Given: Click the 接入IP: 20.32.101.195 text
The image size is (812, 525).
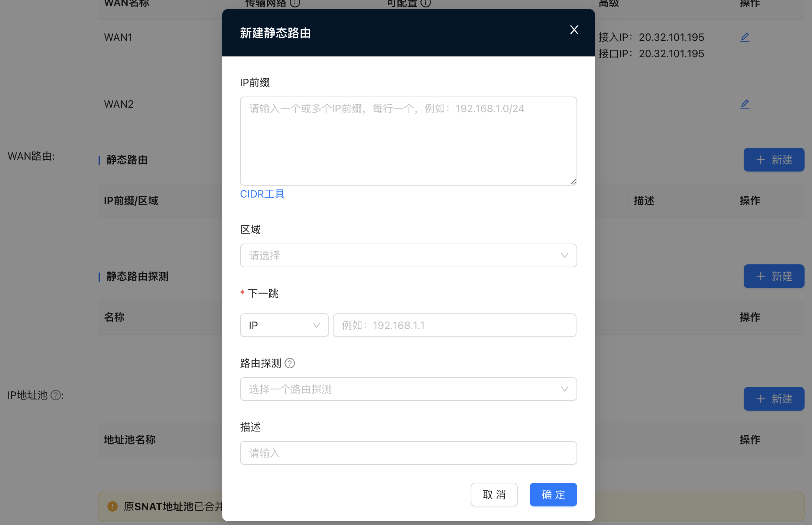Looking at the screenshot, I should (x=651, y=37).
